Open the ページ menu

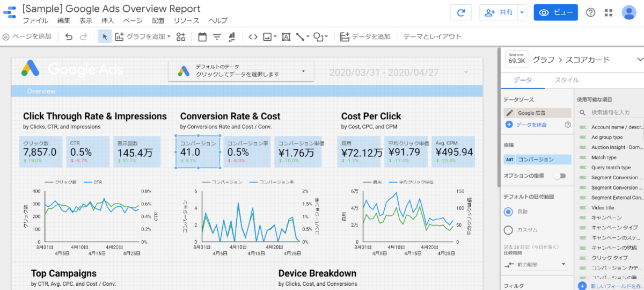[133, 21]
